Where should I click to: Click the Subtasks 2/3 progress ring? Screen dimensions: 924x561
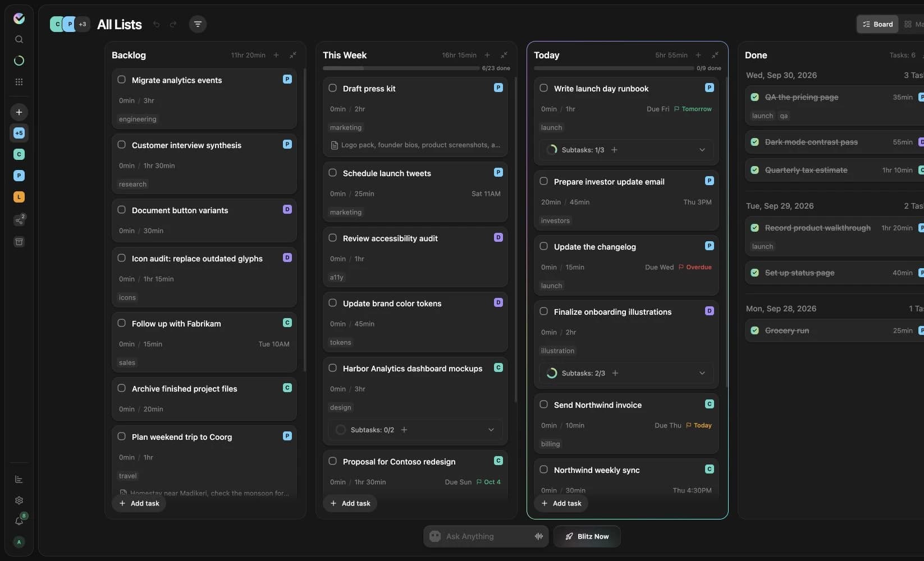552,373
